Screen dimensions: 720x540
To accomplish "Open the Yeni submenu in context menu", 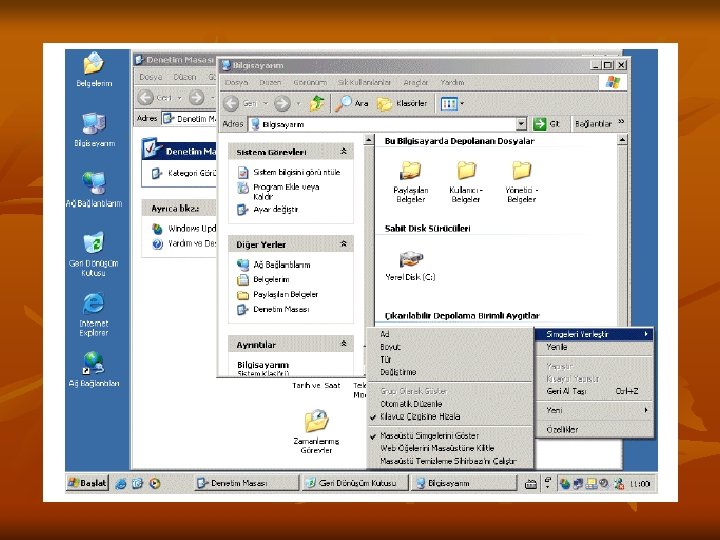I will [x=595, y=410].
